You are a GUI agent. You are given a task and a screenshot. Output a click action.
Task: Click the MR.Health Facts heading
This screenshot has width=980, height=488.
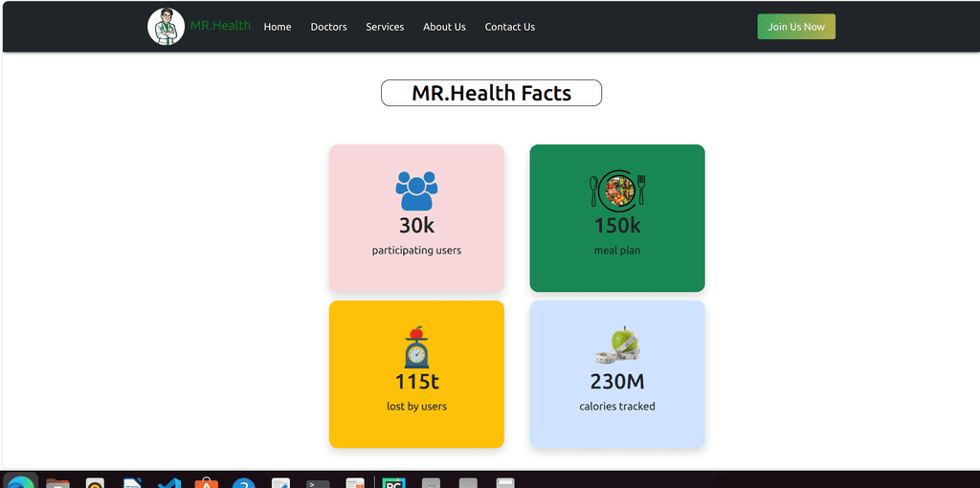tap(491, 93)
